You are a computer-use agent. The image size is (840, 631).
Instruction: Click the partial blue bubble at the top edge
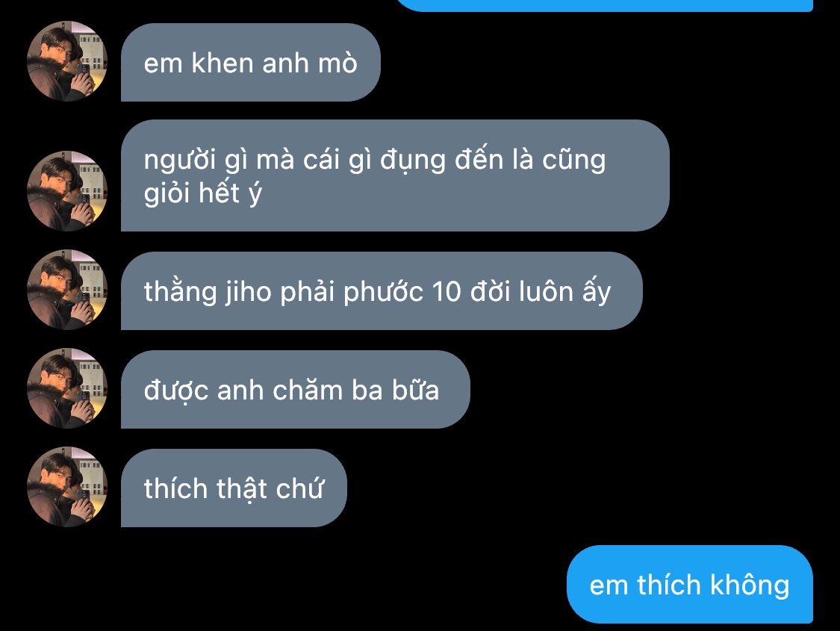point(606,5)
